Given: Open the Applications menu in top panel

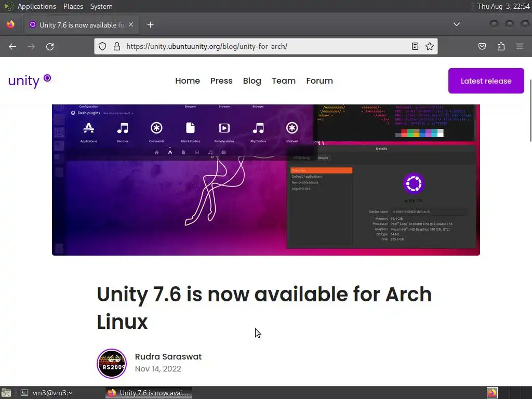Looking at the screenshot, I should click(37, 6).
